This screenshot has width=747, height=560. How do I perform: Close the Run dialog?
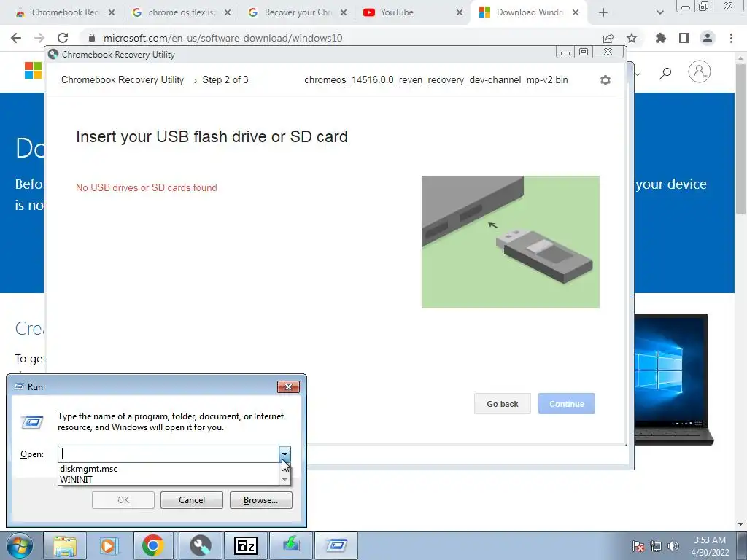288,386
